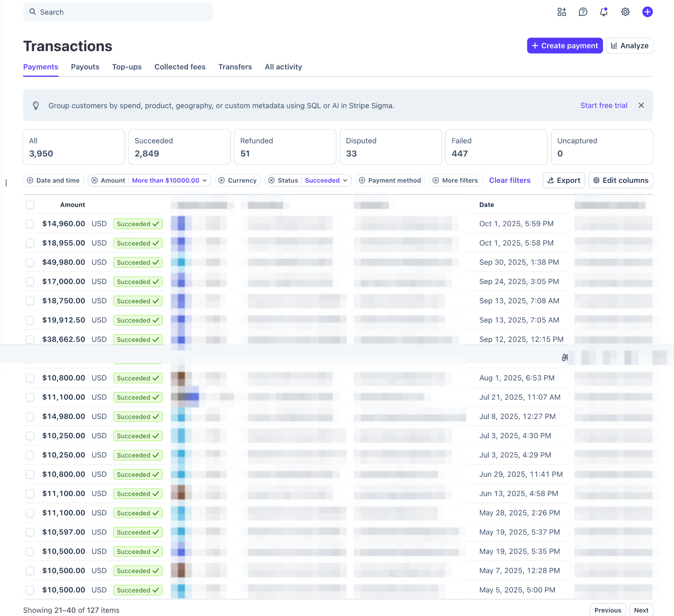Screen dimensions: 674x616
Task: Switch to the Top-ups tab
Action: point(127,67)
